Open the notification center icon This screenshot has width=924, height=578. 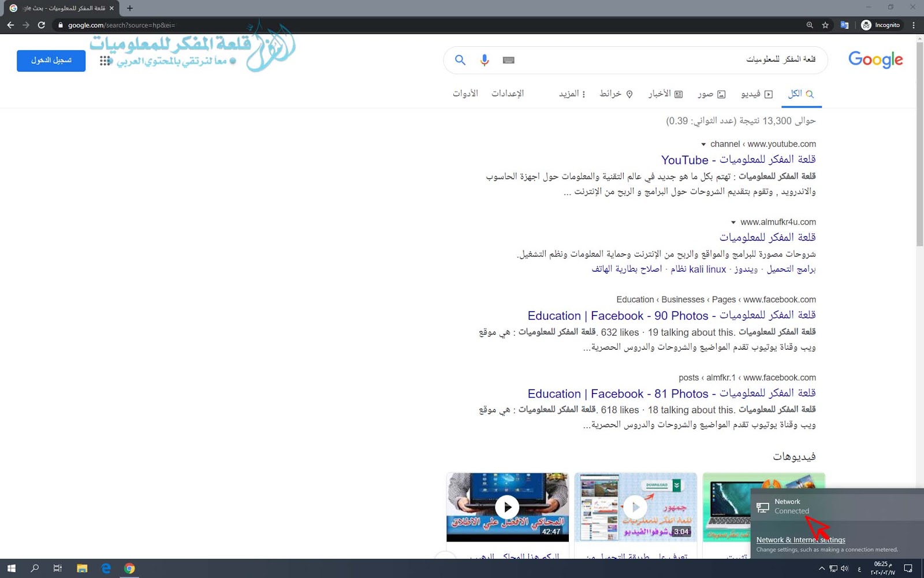[908, 569]
